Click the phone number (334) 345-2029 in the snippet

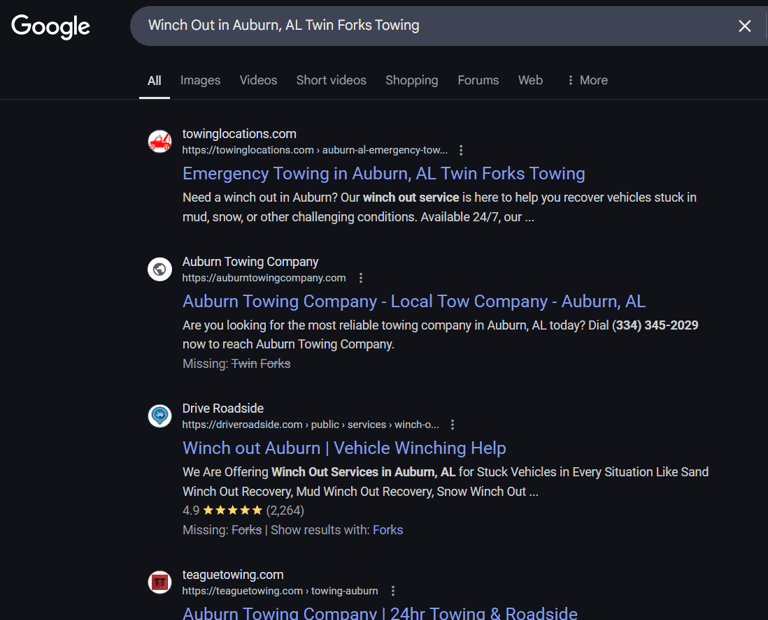tap(655, 325)
